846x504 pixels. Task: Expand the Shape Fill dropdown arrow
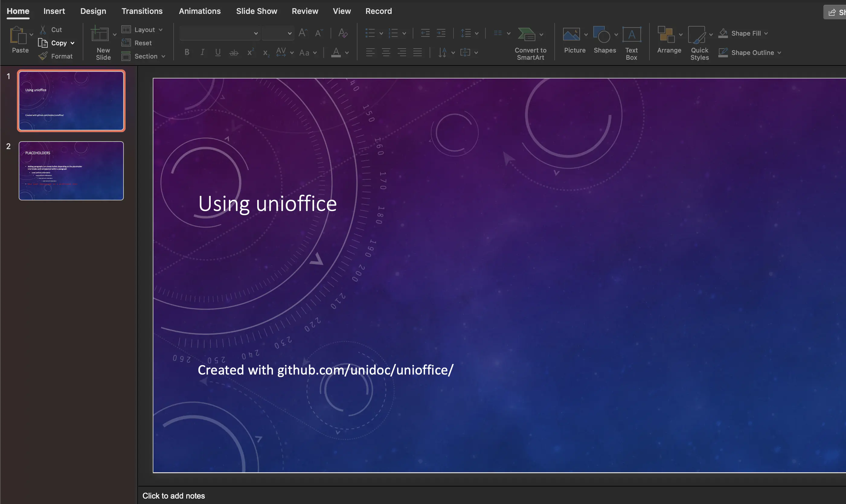pyautogui.click(x=766, y=33)
